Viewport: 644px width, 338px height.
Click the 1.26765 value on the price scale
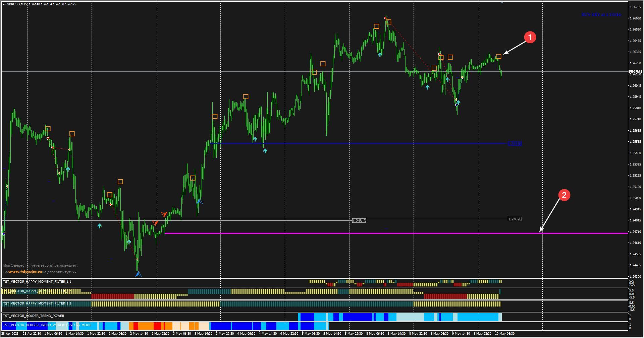pyautogui.click(x=635, y=7)
